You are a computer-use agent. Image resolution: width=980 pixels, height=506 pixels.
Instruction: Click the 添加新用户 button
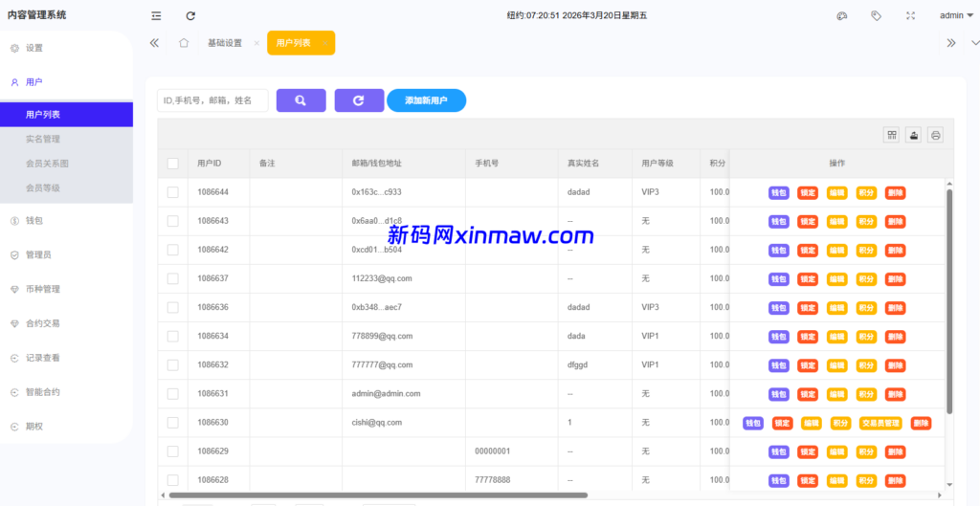point(426,100)
